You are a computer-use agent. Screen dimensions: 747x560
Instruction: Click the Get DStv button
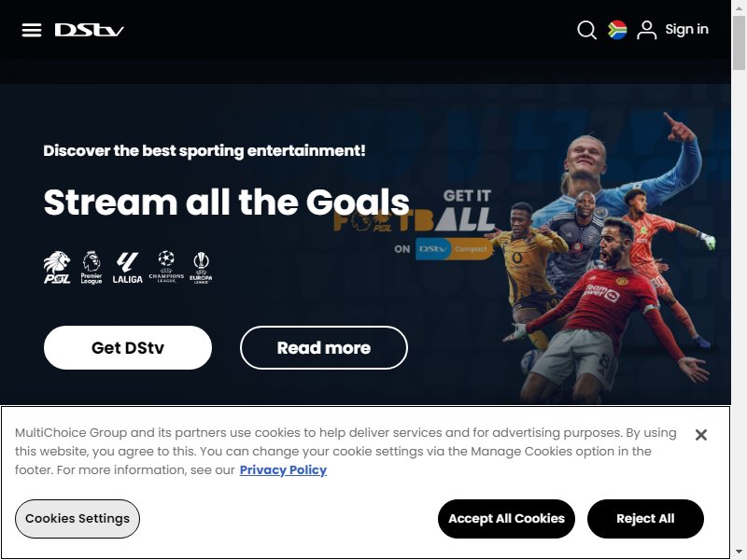[x=128, y=347]
